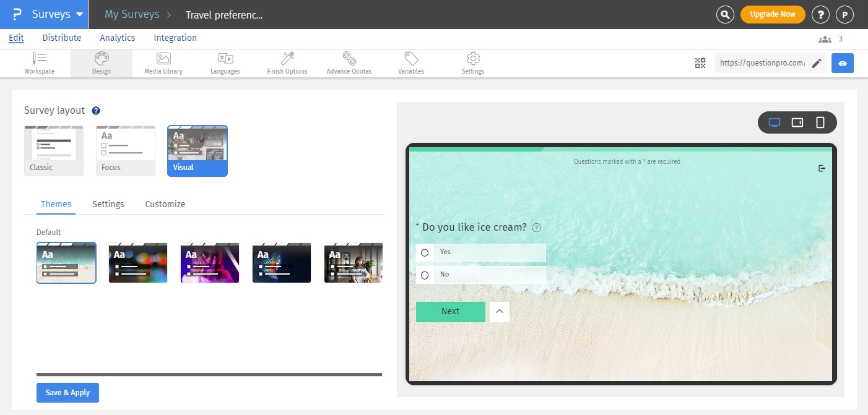
Task: Select the No radio button
Action: [425, 275]
